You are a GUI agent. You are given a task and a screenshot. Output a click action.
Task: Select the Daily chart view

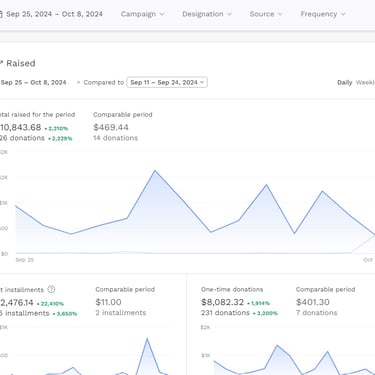click(x=344, y=82)
